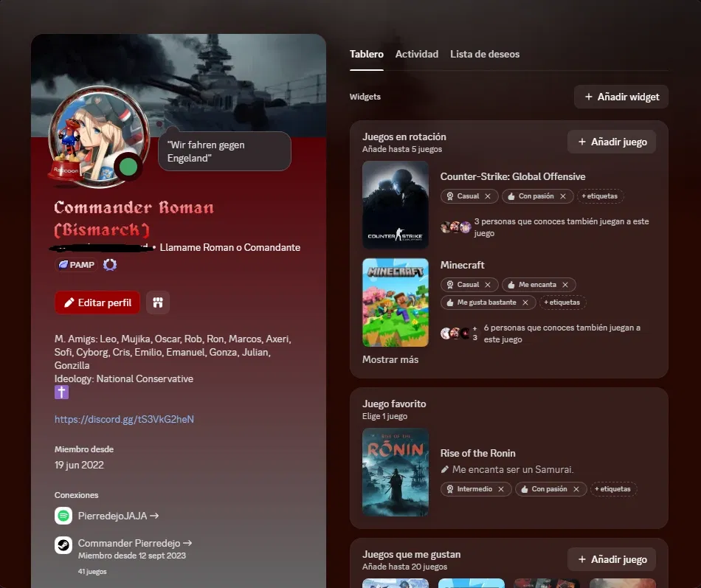Add tags to Counter-Strike with +etiquetas
The image size is (701, 588).
click(599, 196)
